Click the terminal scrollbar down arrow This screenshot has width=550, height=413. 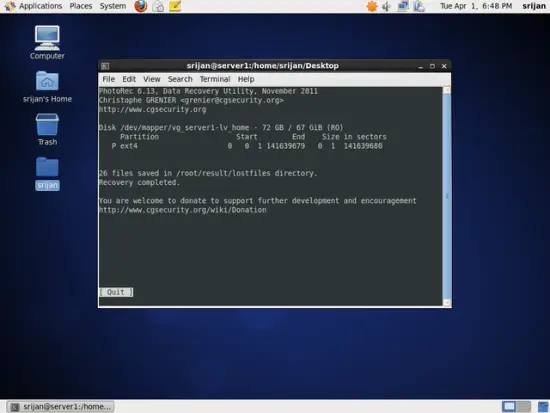click(447, 302)
